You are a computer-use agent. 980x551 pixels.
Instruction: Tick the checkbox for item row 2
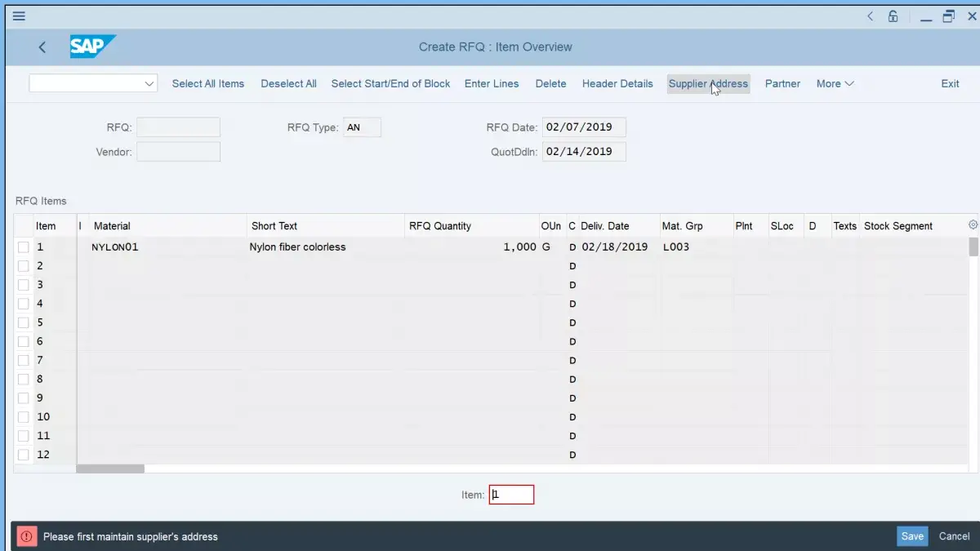coord(23,266)
